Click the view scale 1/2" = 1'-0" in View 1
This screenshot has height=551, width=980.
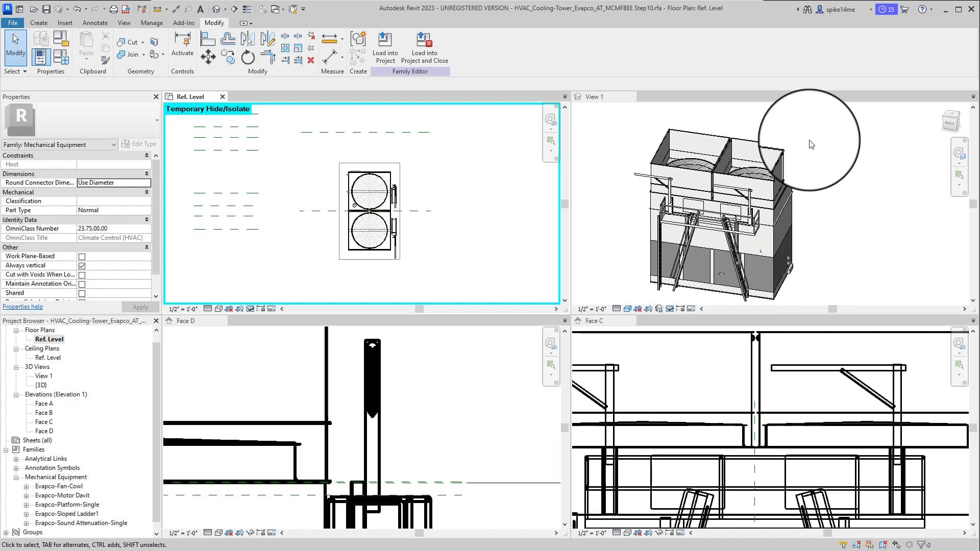click(592, 309)
